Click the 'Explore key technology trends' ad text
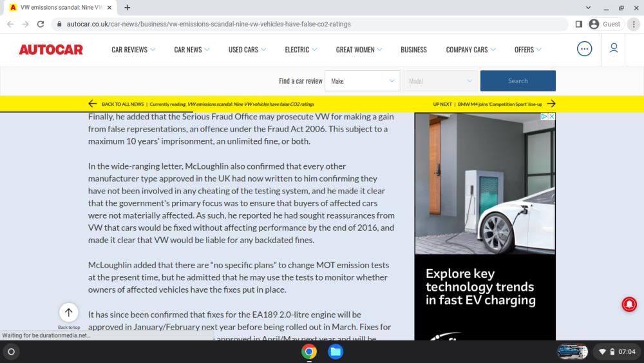Screen dimensions: 644x363 coord(480,287)
